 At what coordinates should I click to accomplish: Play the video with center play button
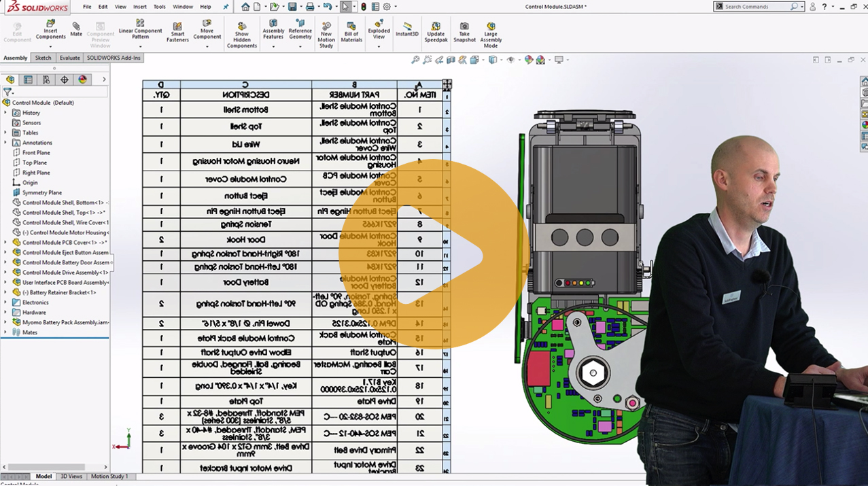pyautogui.click(x=434, y=256)
